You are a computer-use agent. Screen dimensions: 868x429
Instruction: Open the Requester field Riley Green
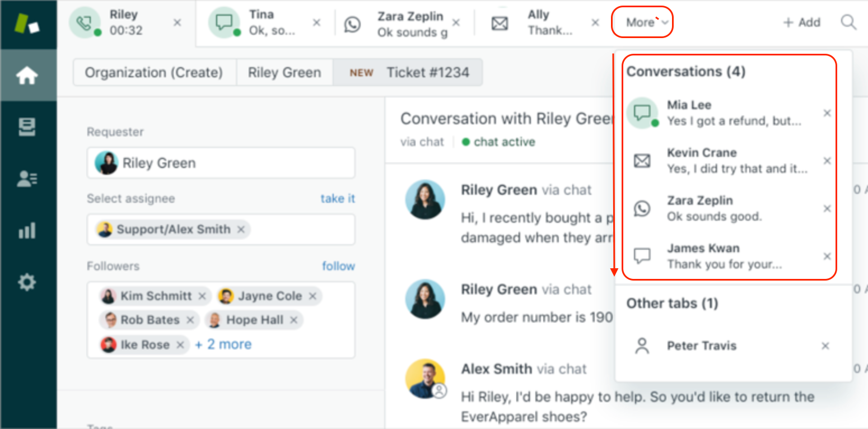(x=221, y=163)
